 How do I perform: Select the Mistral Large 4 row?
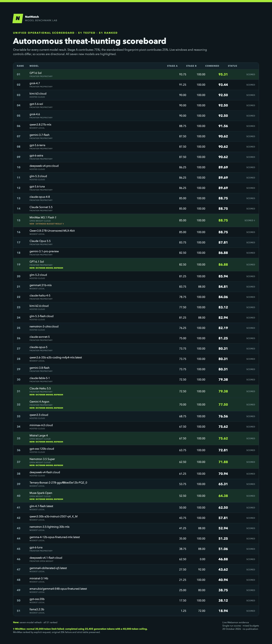(136, 438)
